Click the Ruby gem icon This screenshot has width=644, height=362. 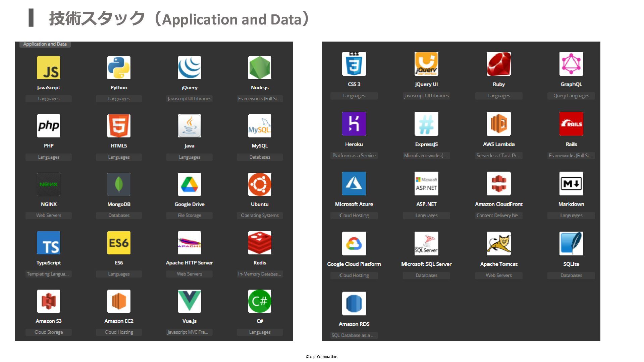click(x=499, y=64)
